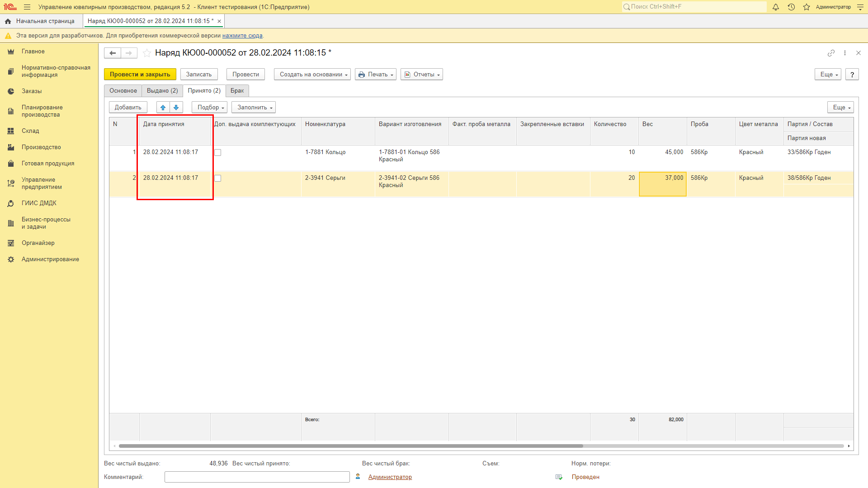Close the Наряд КЮ00-000052 tab
The image size is (868, 488).
(x=219, y=21)
